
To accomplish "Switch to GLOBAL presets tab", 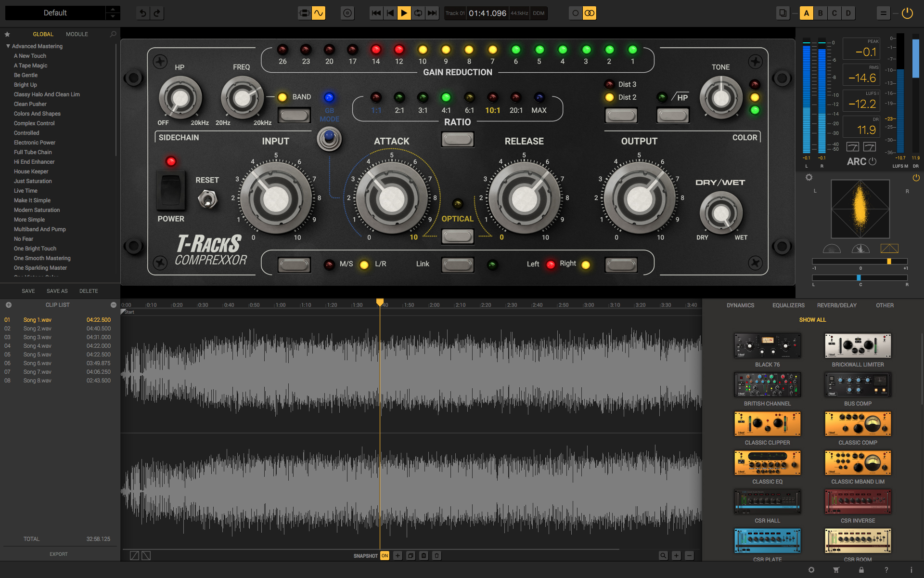I will click(x=43, y=34).
